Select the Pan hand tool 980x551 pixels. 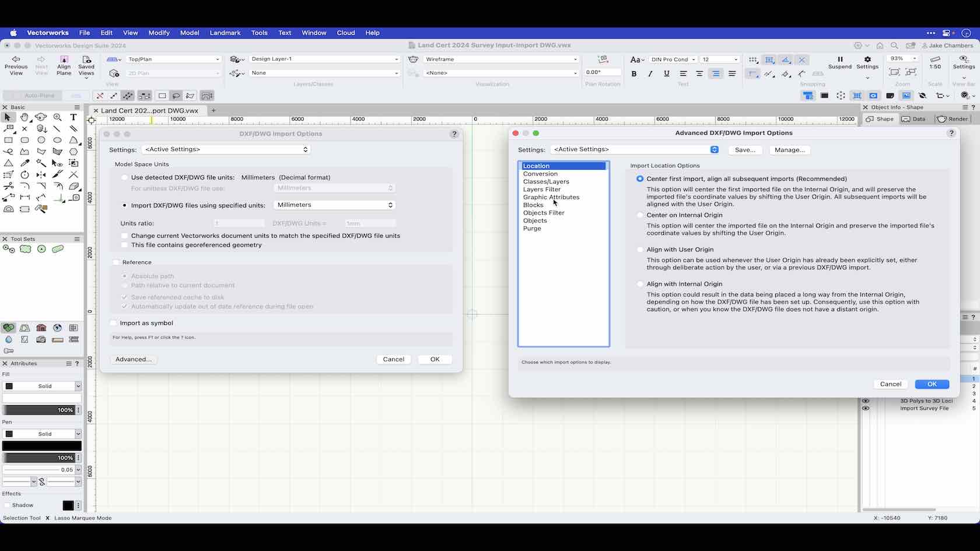pos(24,117)
